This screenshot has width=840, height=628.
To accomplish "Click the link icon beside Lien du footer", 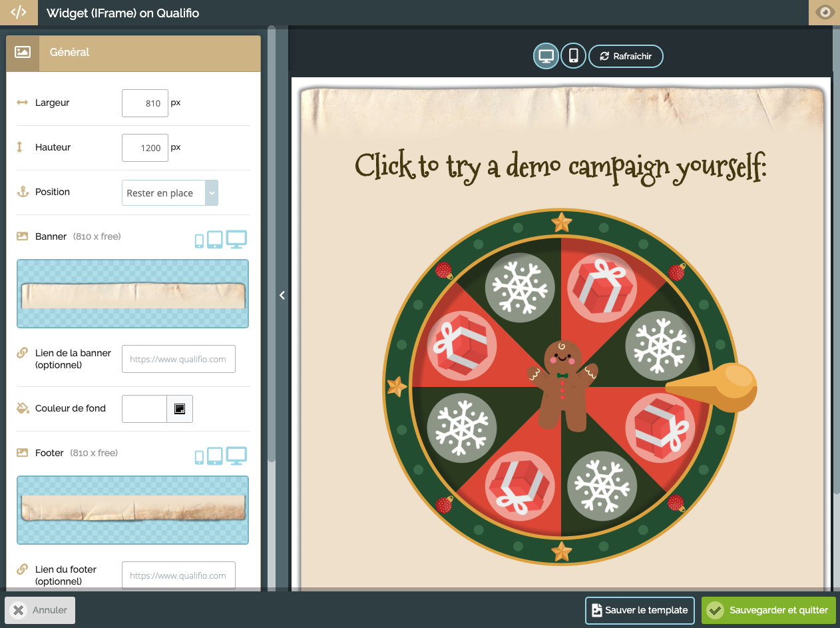I will pyautogui.click(x=22, y=569).
